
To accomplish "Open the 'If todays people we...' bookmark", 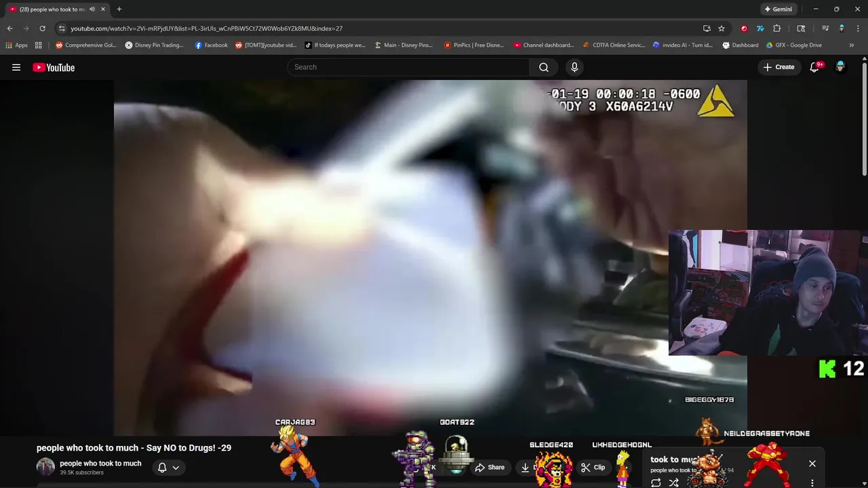I will [x=335, y=45].
